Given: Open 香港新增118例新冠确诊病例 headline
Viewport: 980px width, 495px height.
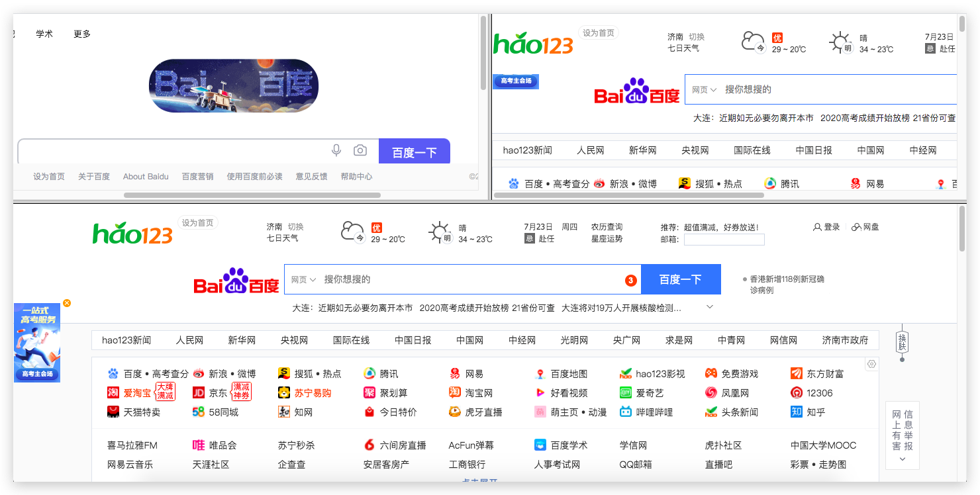Looking at the screenshot, I should point(787,285).
